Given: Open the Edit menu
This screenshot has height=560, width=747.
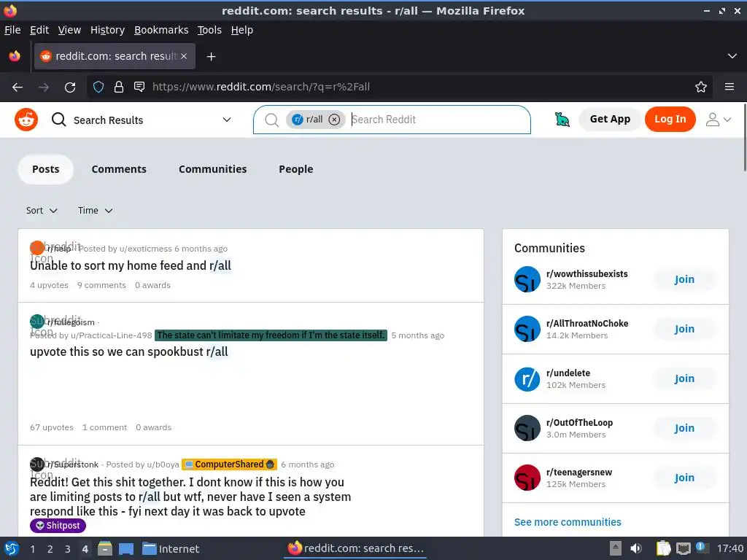Looking at the screenshot, I should (x=39, y=30).
